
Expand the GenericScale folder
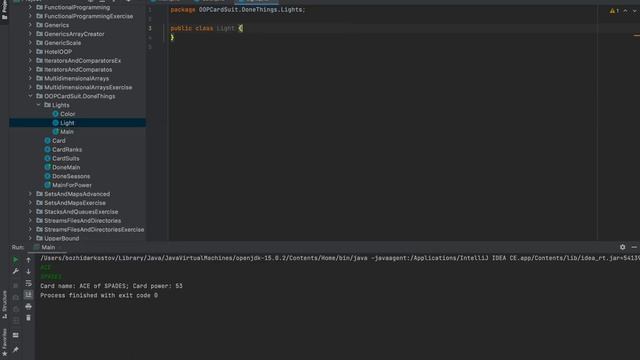pos(30,43)
